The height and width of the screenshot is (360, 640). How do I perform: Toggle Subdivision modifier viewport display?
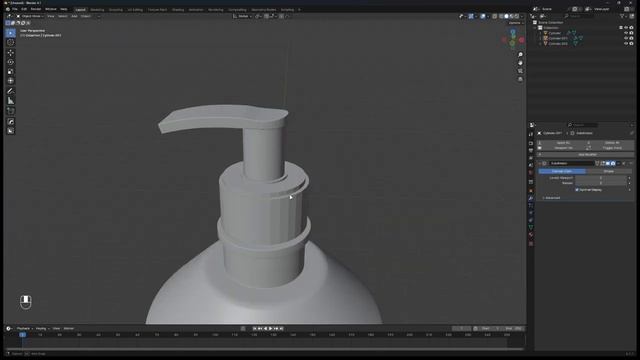608,163
